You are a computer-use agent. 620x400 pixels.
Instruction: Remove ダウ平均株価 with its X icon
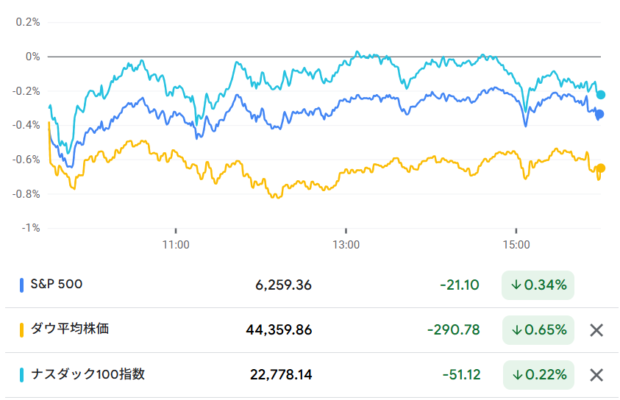[x=596, y=330]
